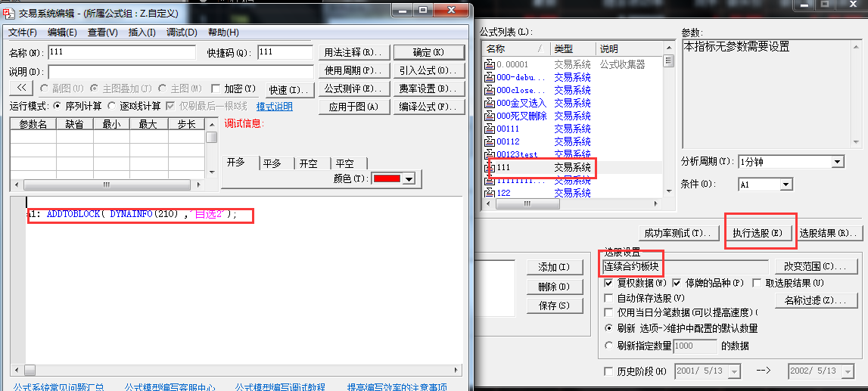Screen dimensions: 868x391
Task: Click the << collapse button in editor
Action: click(22, 88)
